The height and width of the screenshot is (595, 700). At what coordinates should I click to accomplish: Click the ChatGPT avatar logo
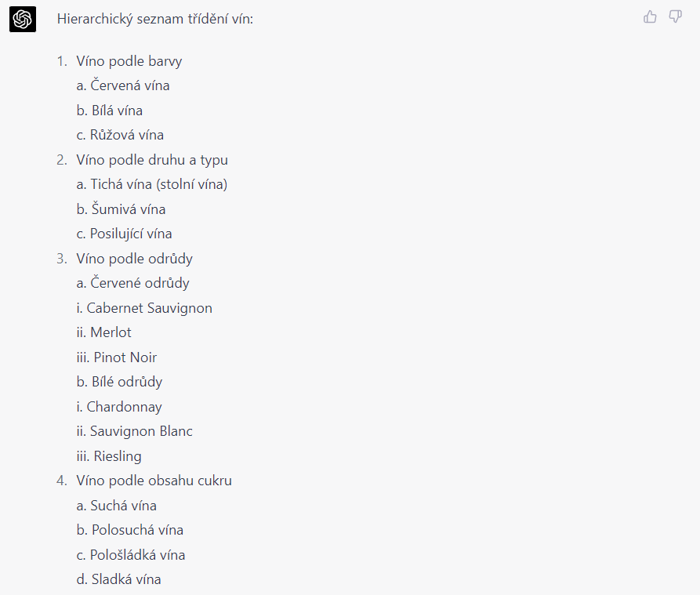point(23,19)
